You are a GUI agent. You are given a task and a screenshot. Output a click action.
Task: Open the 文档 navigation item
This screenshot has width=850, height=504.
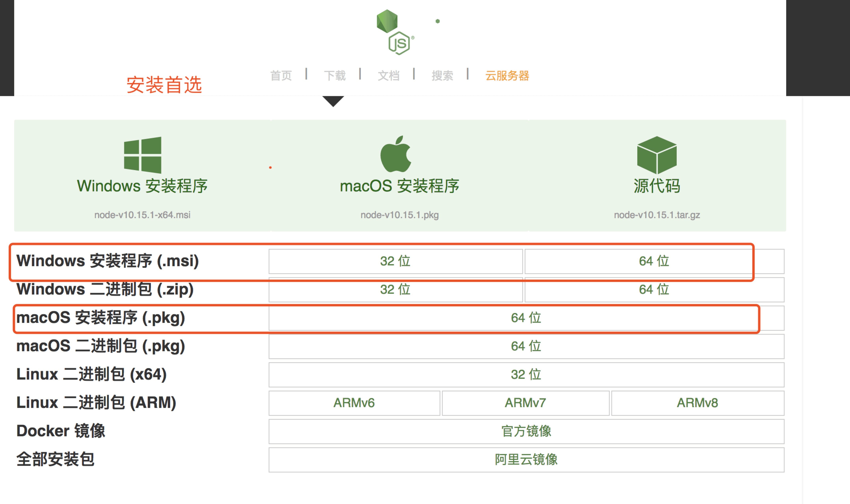[389, 75]
